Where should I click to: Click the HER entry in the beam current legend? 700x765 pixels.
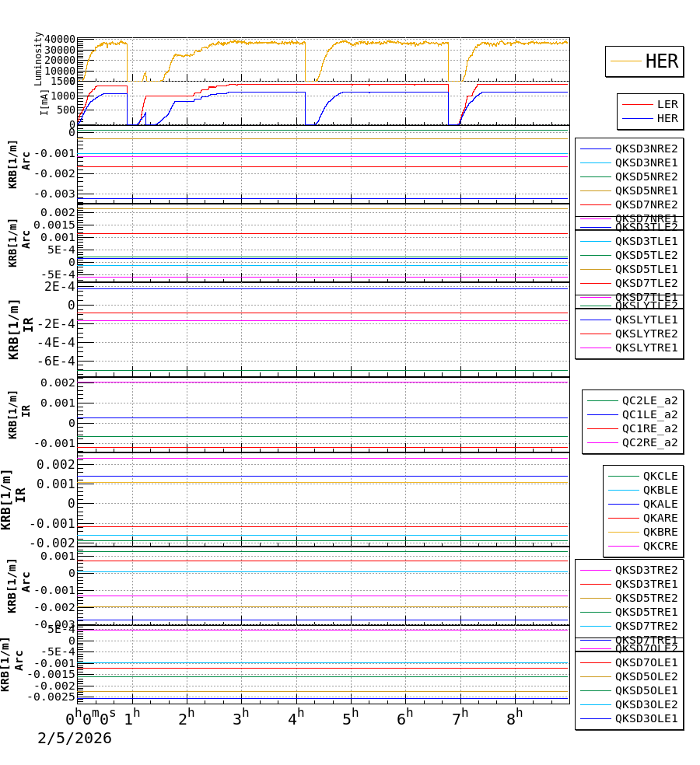(667, 118)
